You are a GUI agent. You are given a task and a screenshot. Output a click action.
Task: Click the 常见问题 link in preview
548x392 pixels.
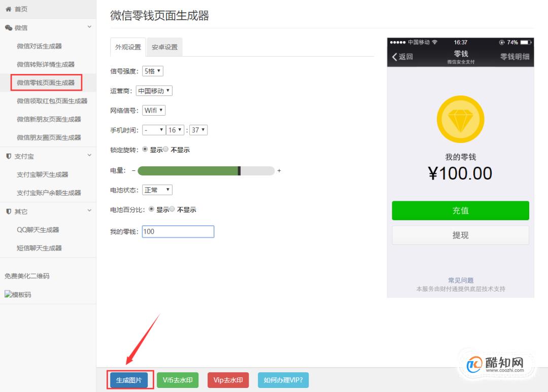[x=461, y=280]
